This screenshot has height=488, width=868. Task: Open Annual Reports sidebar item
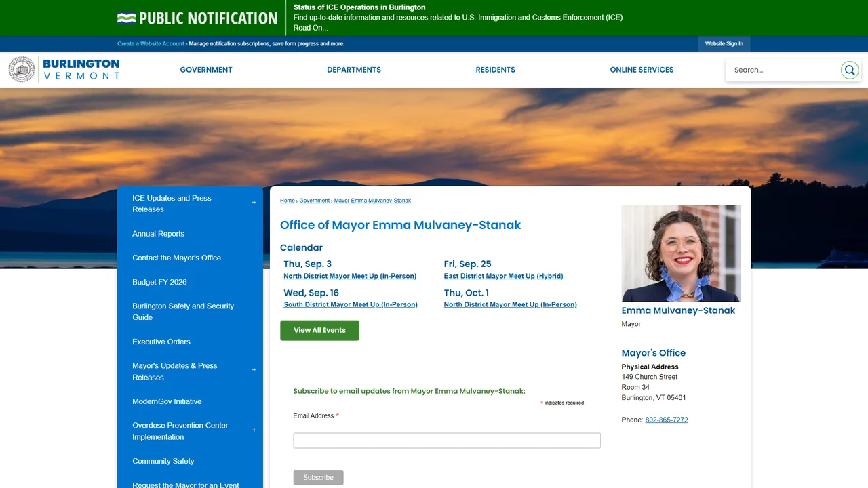pos(190,234)
